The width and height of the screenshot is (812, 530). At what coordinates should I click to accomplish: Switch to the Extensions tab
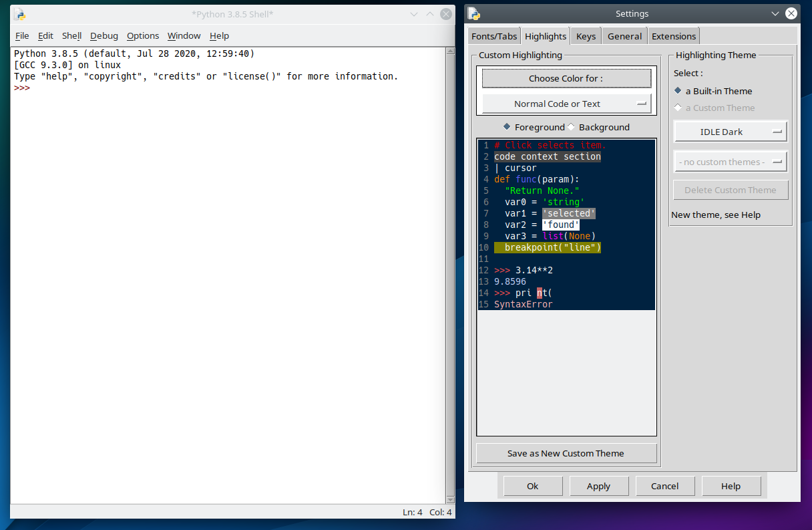(x=674, y=36)
